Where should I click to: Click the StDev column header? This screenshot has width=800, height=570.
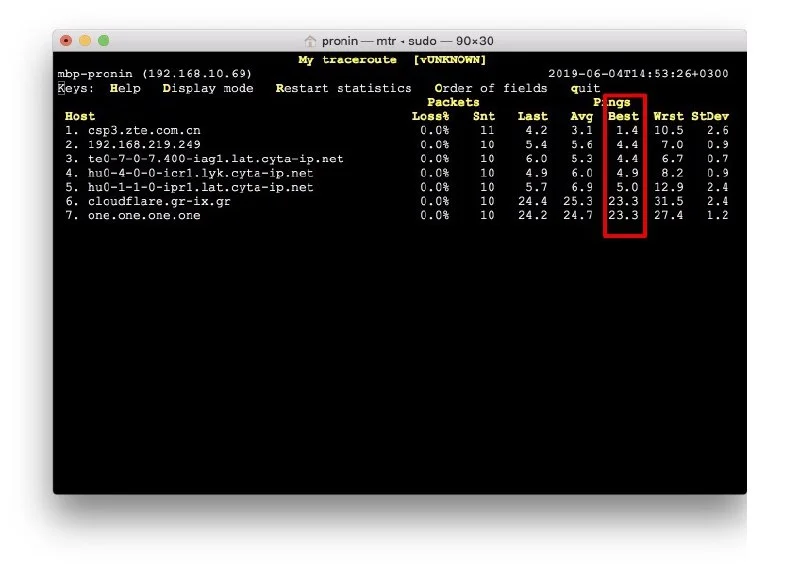[x=709, y=116]
